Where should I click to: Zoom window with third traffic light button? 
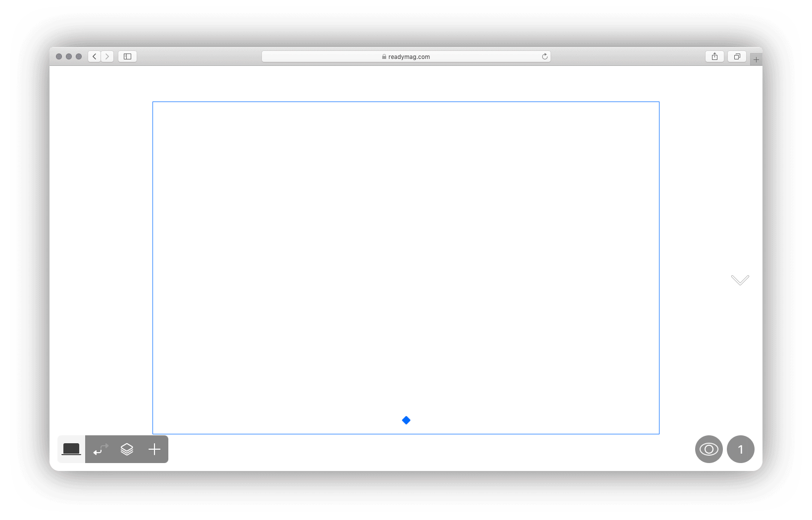pos(79,56)
